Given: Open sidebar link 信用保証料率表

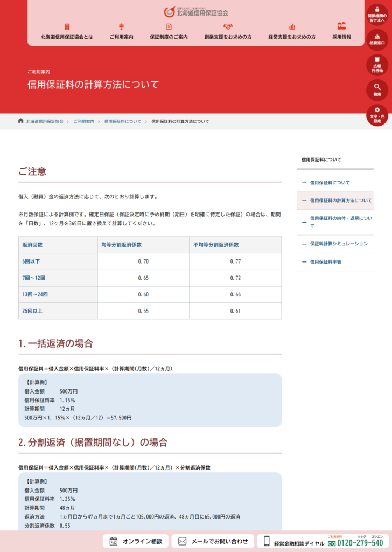Looking at the screenshot, I should [326, 261].
